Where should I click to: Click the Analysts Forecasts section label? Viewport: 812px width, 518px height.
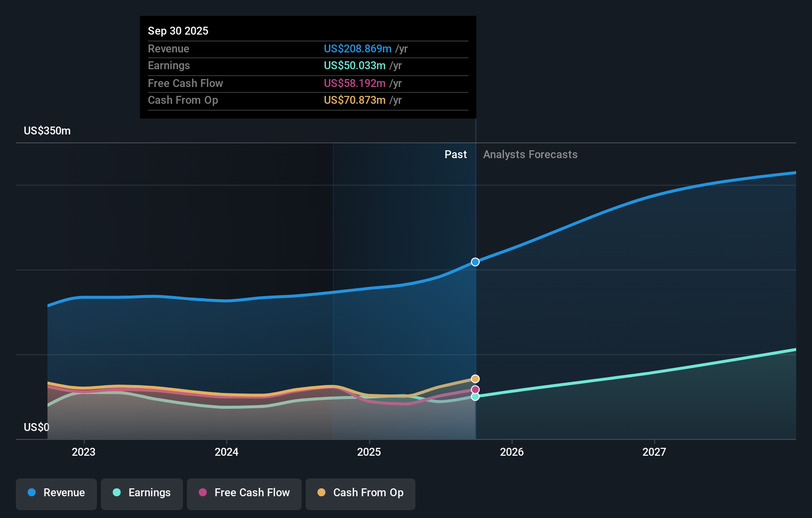(530, 154)
